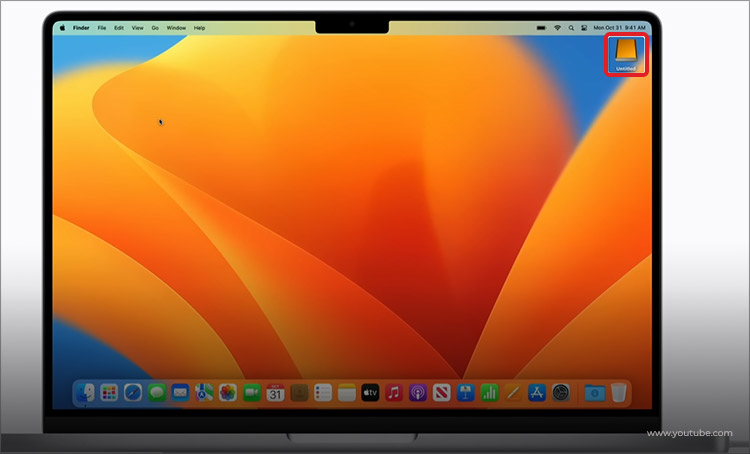This screenshot has height=454, width=750.
Task: Open Contacts app in the Dock
Action: pos(299,393)
